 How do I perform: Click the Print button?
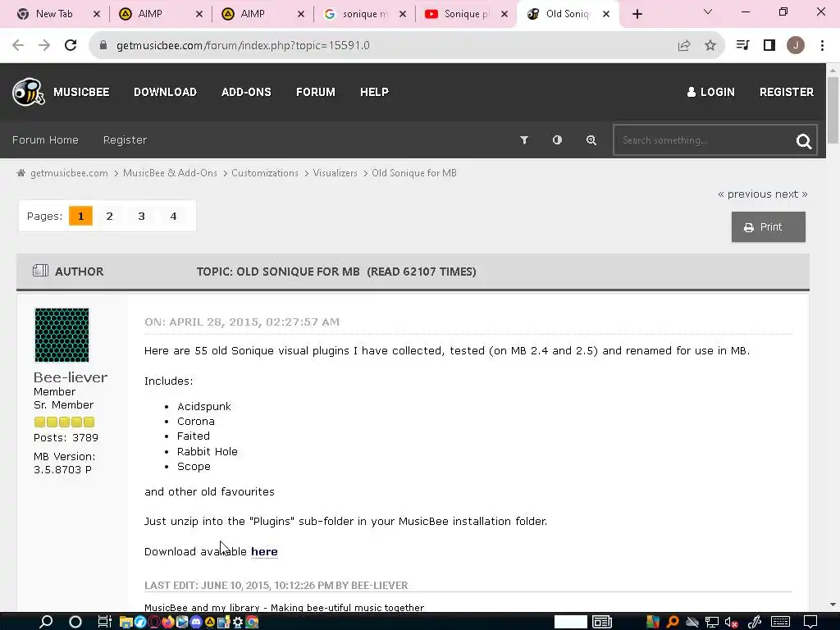pyautogui.click(x=768, y=227)
